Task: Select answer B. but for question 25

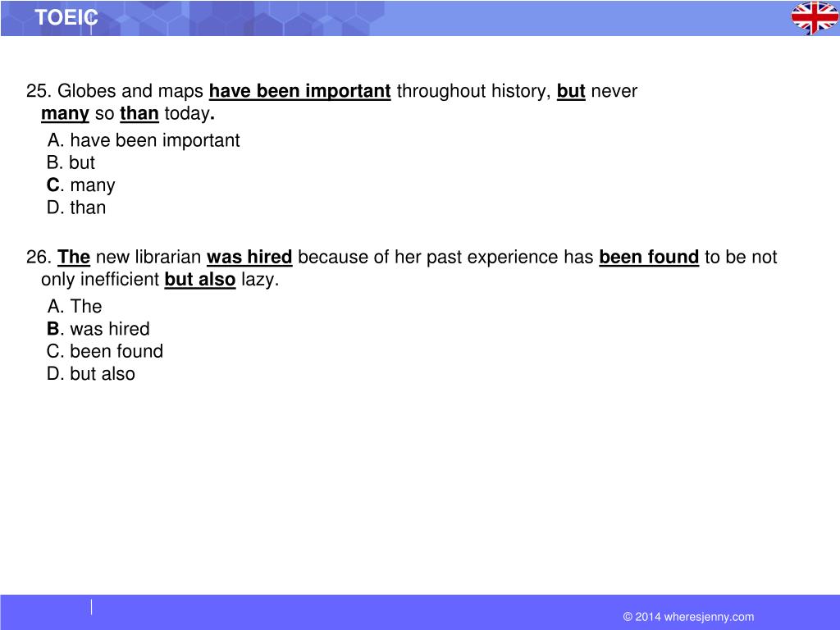Action: click(71, 162)
